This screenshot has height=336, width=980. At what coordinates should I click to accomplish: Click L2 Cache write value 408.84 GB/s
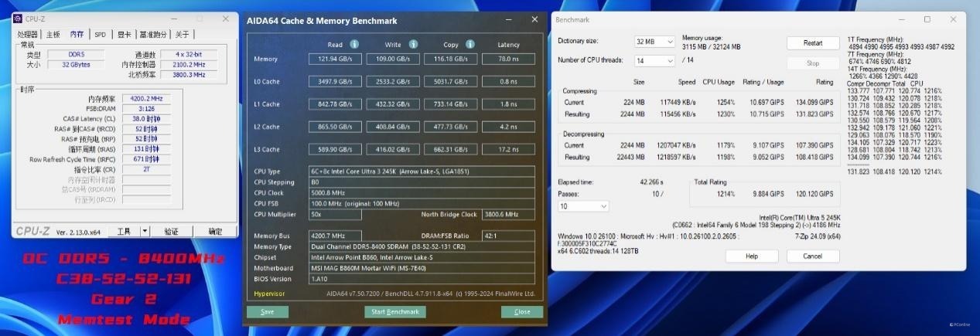[x=393, y=127]
